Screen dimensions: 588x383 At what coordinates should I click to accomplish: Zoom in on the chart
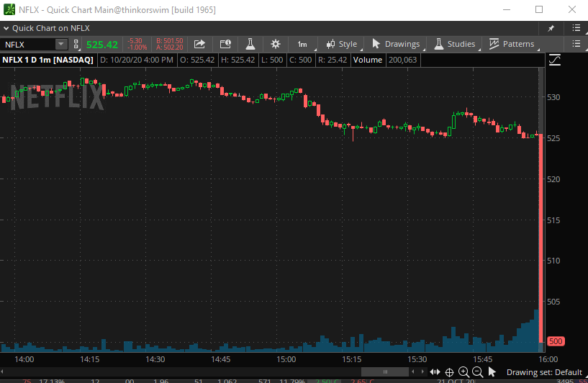point(463,372)
